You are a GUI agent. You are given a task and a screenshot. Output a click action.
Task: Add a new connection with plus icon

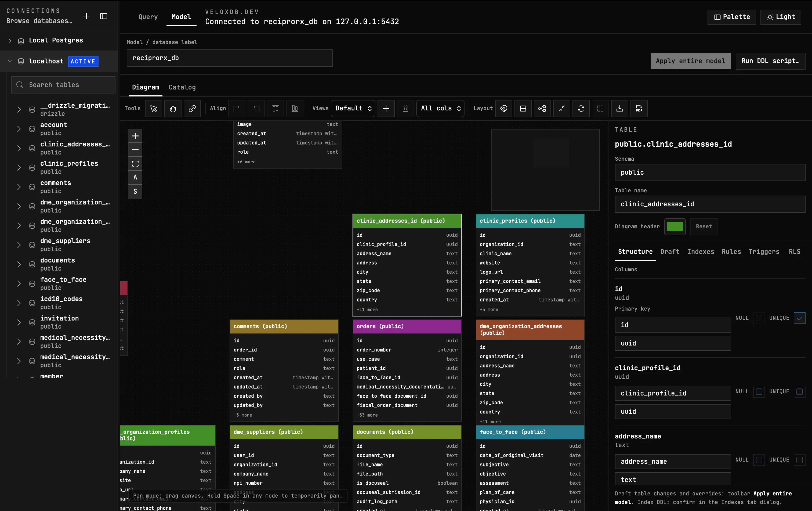click(x=86, y=16)
